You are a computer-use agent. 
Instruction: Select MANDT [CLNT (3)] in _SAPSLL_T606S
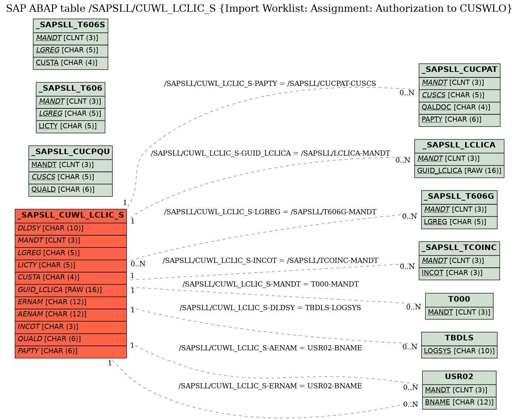tap(70, 38)
